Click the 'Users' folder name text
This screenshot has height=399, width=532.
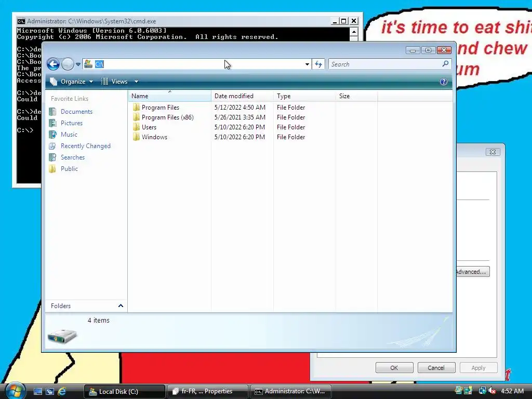pyautogui.click(x=149, y=127)
